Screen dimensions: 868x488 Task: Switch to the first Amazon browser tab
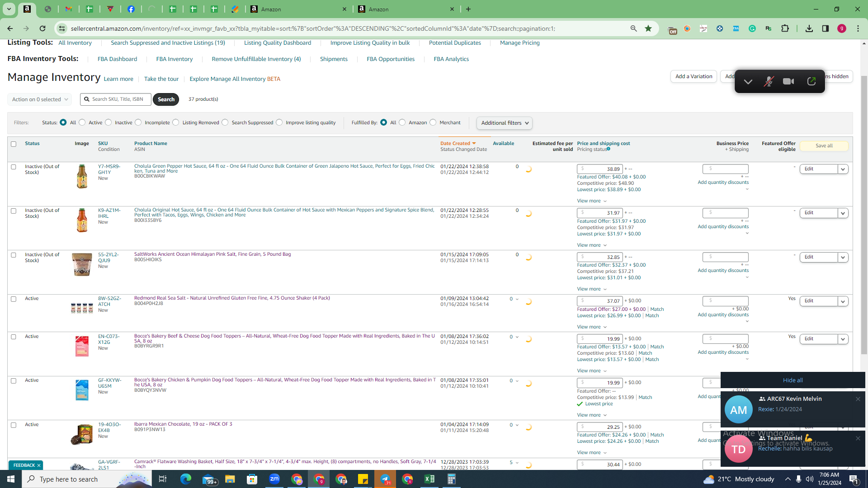point(299,9)
